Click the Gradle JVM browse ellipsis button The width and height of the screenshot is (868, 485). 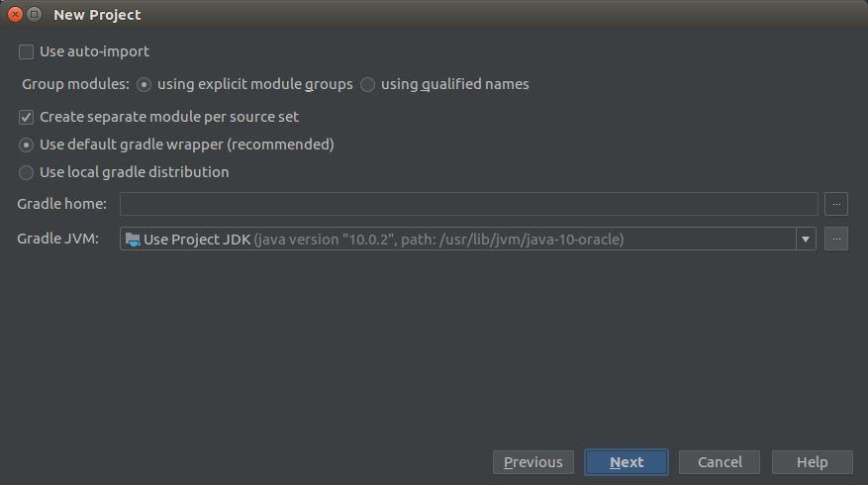[836, 239]
